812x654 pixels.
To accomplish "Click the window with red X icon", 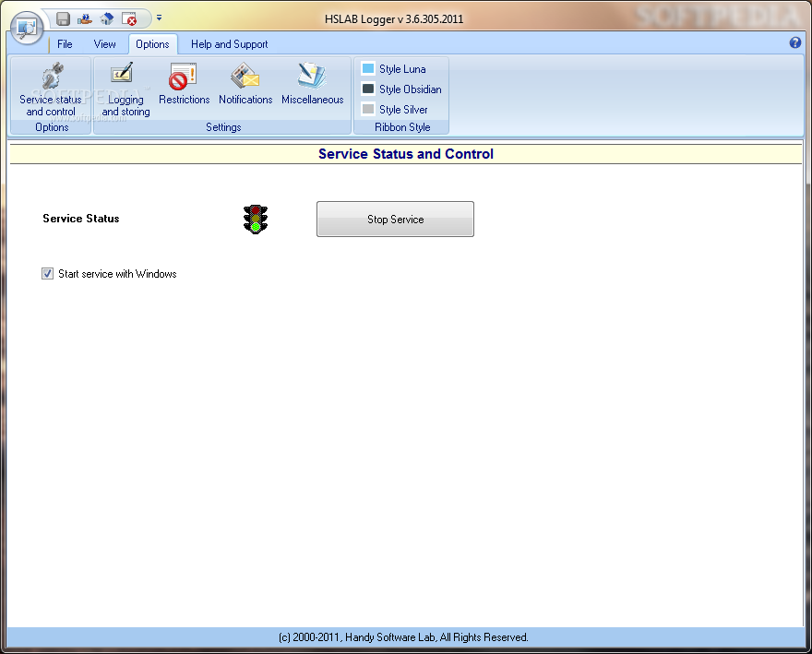I will 129,19.
